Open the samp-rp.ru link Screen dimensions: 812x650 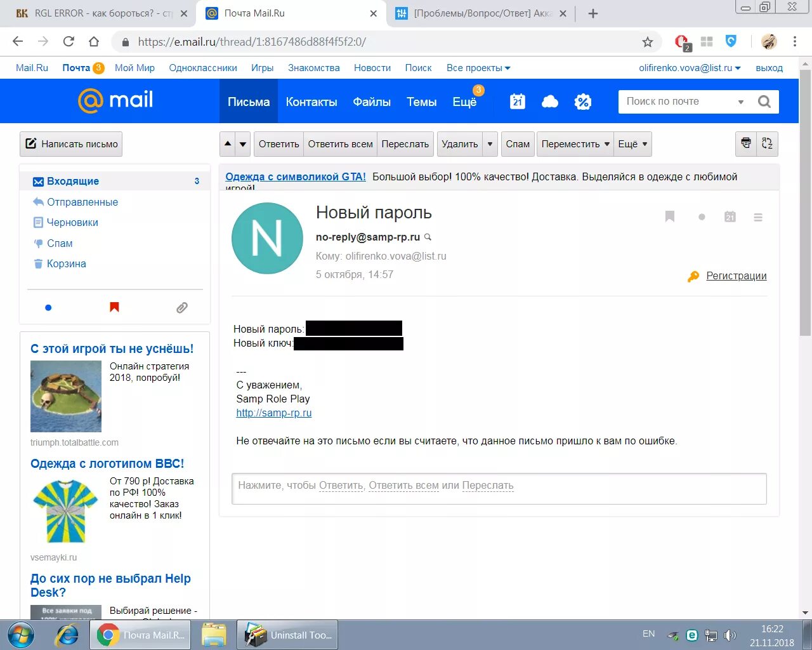[x=274, y=413]
